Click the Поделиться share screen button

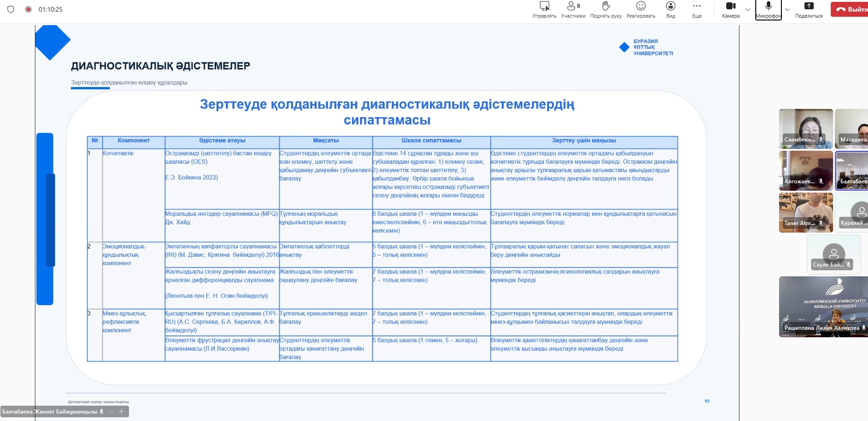[809, 10]
